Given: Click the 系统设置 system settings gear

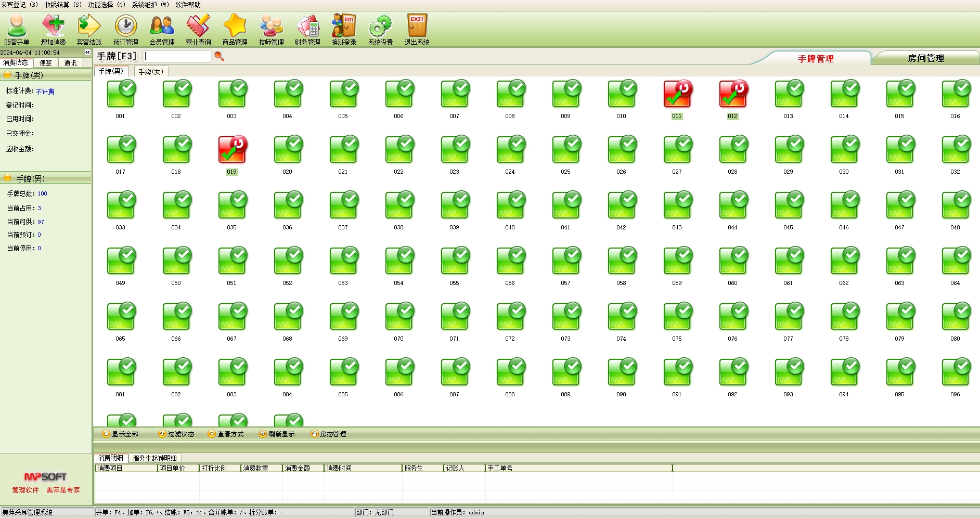Looking at the screenshot, I should tap(380, 30).
